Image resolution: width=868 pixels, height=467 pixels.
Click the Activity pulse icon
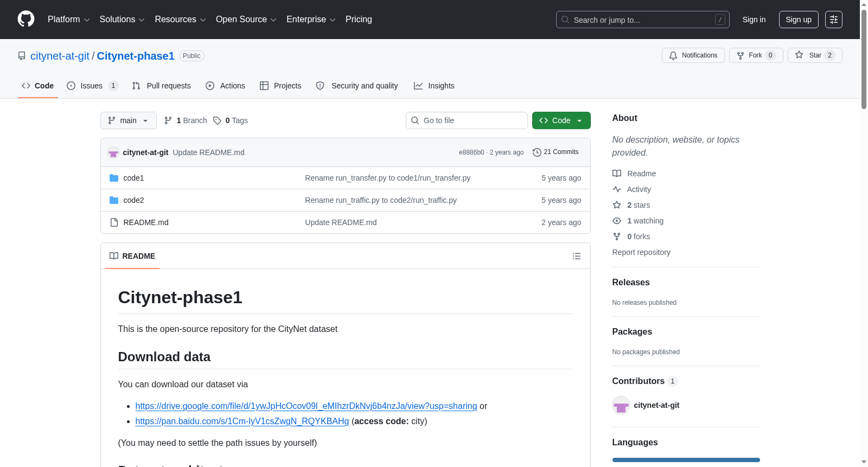tap(617, 189)
